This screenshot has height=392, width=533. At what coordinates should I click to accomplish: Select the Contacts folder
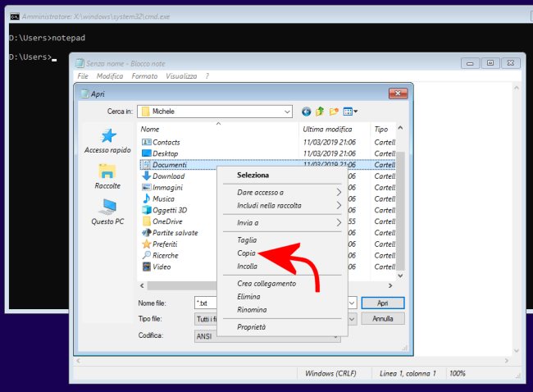[166, 142]
